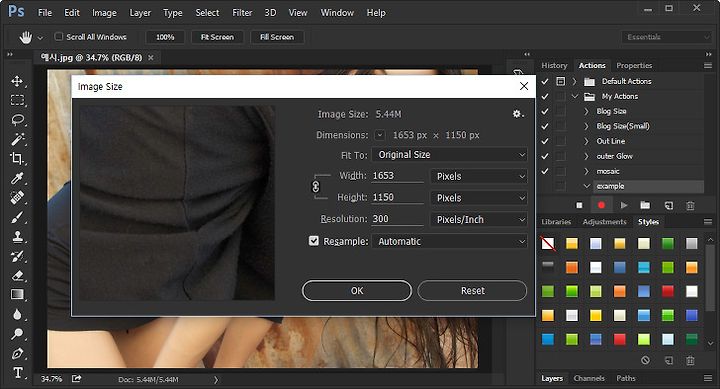This screenshot has height=389, width=720.
Task: Open the Fit To dropdown
Action: (x=450, y=155)
